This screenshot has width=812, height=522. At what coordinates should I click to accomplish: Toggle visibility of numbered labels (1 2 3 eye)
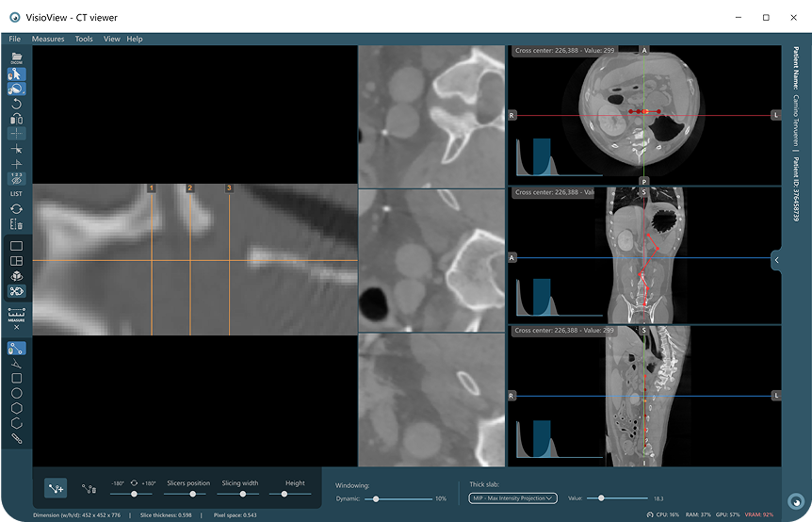tap(17, 178)
